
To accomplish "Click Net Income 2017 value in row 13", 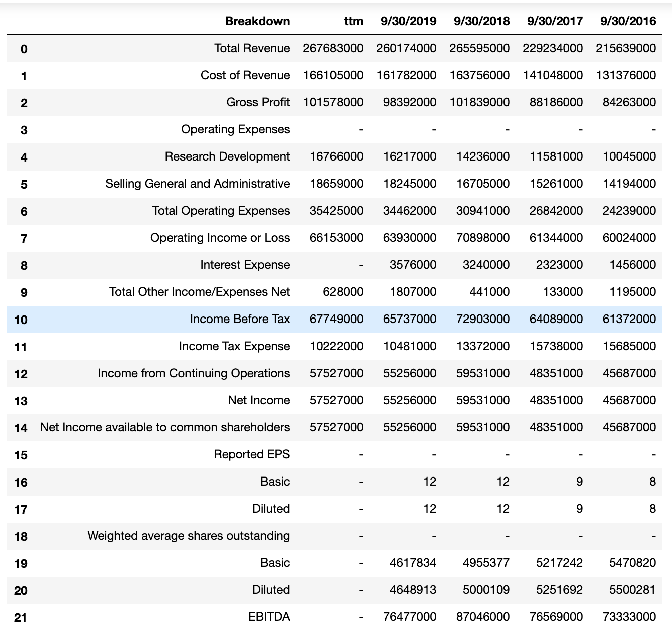I will [556, 400].
